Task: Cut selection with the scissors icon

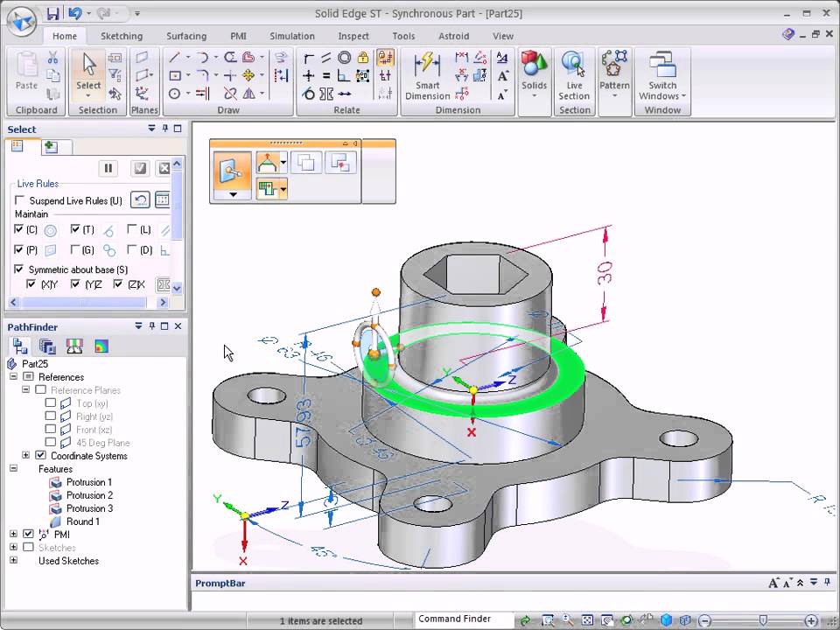Action: pyautogui.click(x=52, y=58)
